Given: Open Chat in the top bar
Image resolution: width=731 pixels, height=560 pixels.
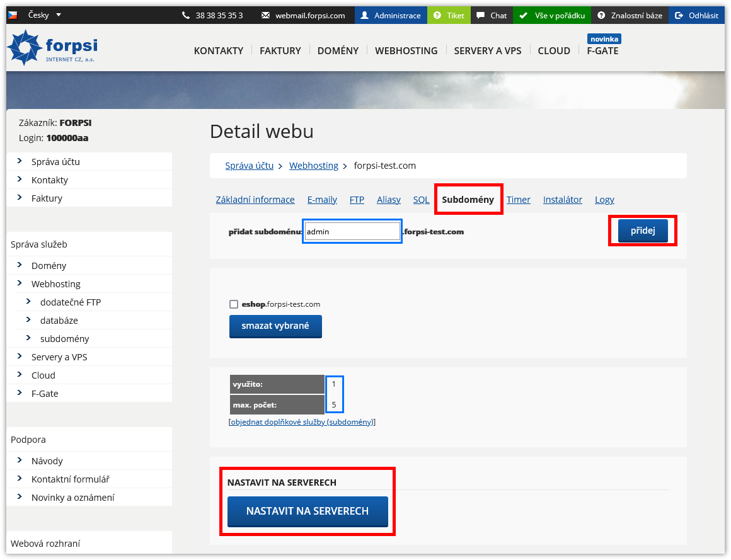Looking at the screenshot, I should pyautogui.click(x=492, y=15).
